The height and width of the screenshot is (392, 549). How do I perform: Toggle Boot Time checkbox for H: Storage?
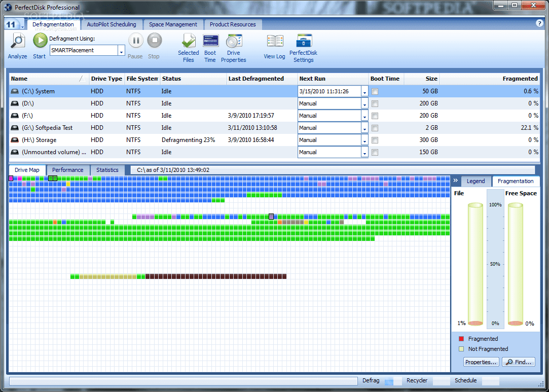(x=375, y=140)
